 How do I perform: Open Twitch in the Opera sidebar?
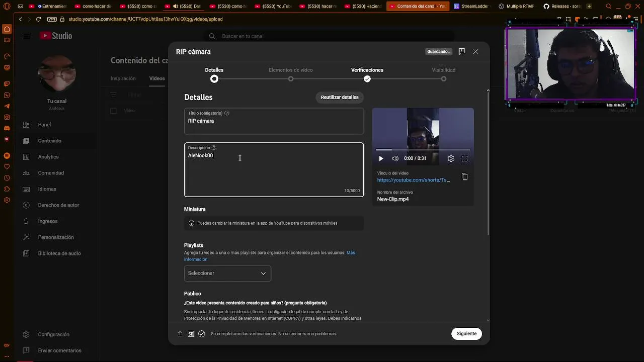(7, 84)
